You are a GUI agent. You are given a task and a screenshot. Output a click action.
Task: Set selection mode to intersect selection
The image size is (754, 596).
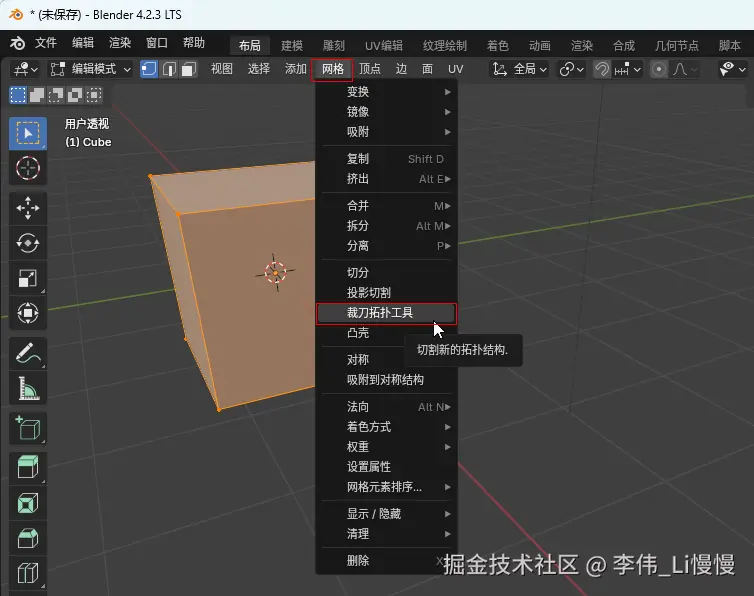[x=94, y=95]
